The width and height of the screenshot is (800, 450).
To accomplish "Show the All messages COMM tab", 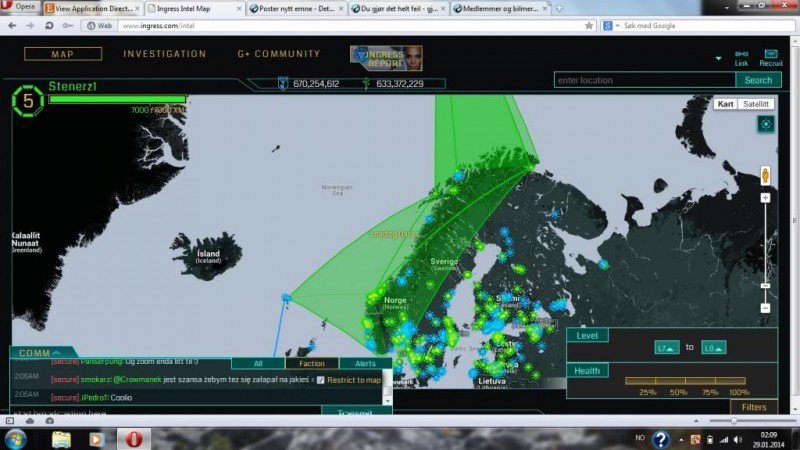I will pos(258,363).
